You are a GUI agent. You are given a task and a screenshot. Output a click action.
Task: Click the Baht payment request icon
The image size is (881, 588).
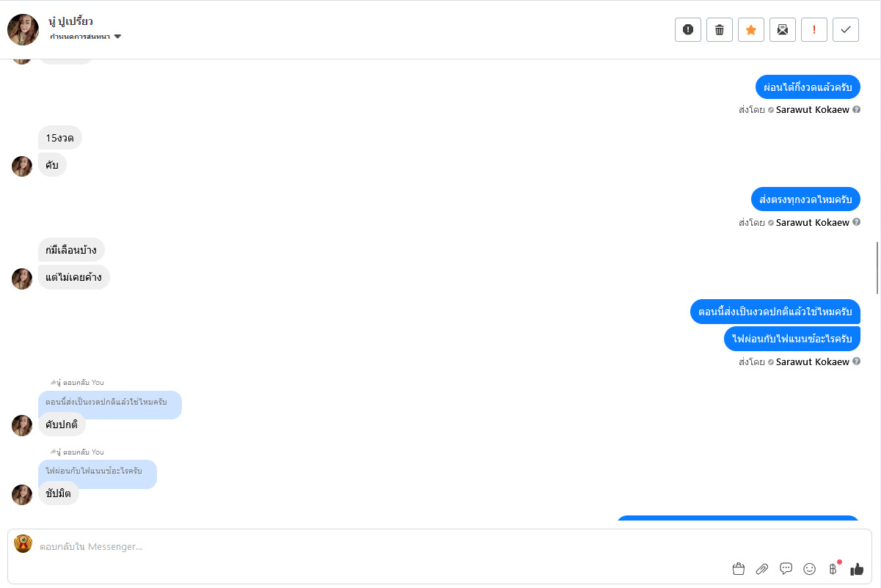[833, 569]
